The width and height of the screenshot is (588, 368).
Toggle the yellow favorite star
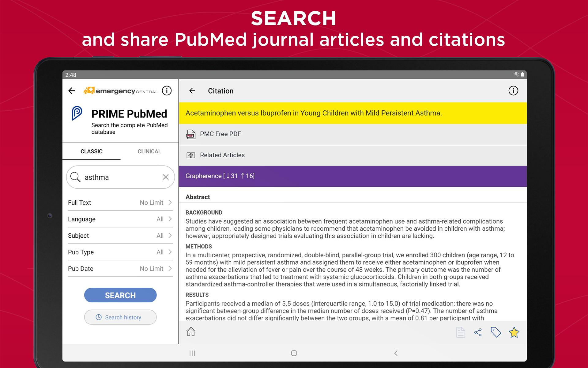pyautogui.click(x=514, y=332)
